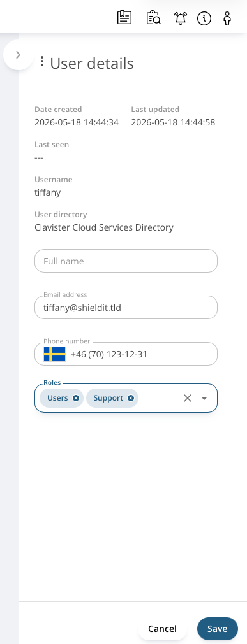Screen dimensions: 247x644
Task: Select the Support role tag
Action: click(109, 398)
